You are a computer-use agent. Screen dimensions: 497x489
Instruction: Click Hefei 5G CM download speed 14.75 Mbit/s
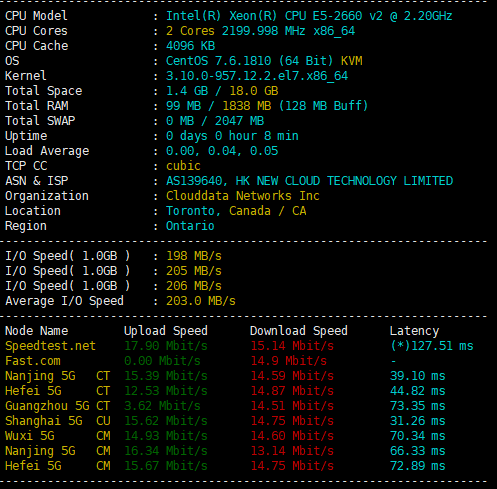pos(292,466)
